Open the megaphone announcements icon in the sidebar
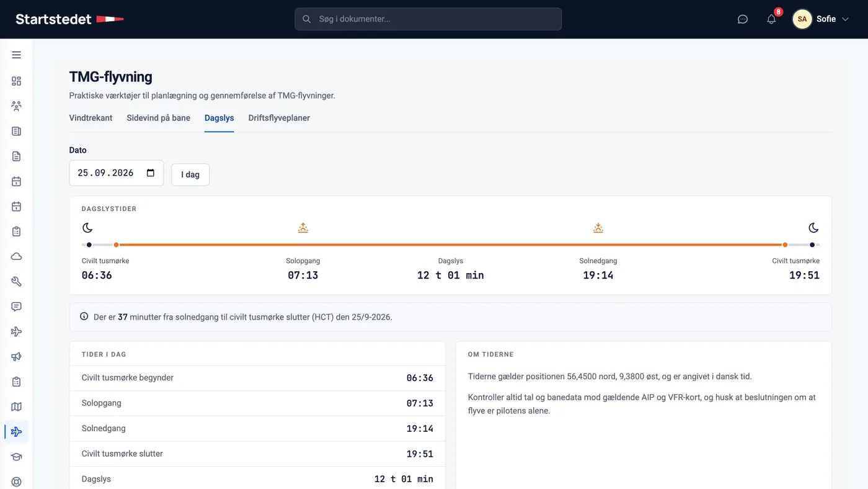The width and height of the screenshot is (868, 489). [x=16, y=357]
